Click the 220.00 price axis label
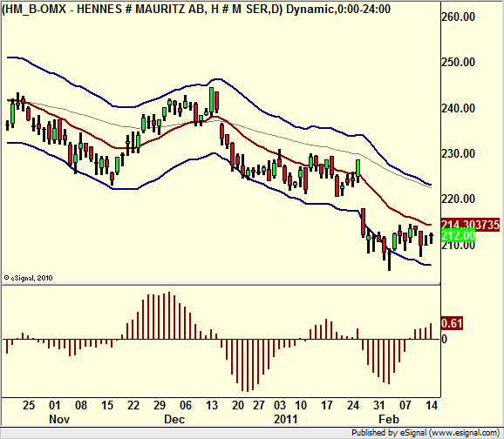 458,199
